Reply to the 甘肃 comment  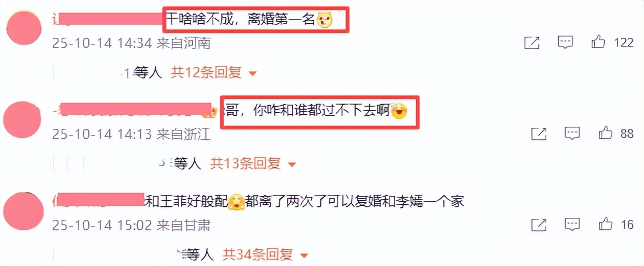[x=572, y=225]
